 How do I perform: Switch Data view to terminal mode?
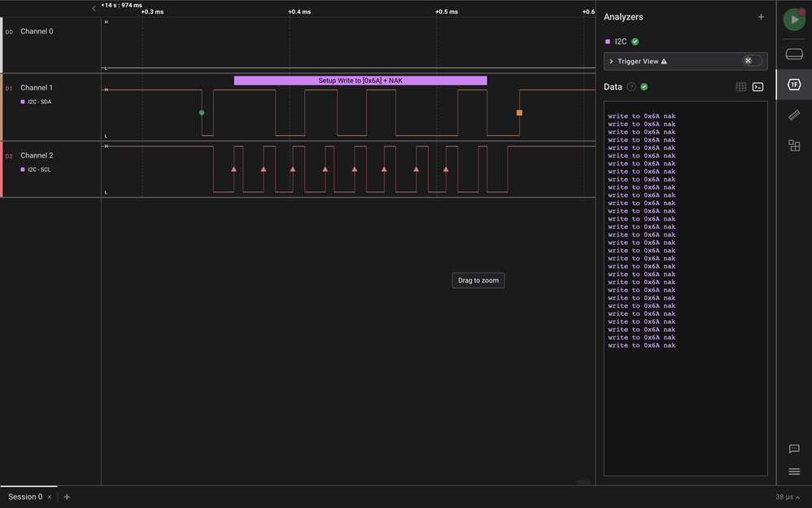[x=757, y=87]
